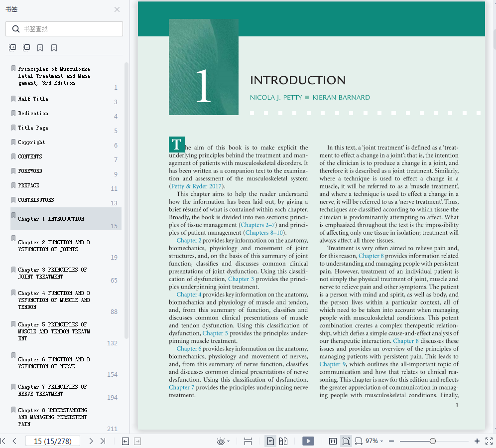
Task: Delete bookmark icon in panel toolbar
Action: pyautogui.click(x=54, y=48)
